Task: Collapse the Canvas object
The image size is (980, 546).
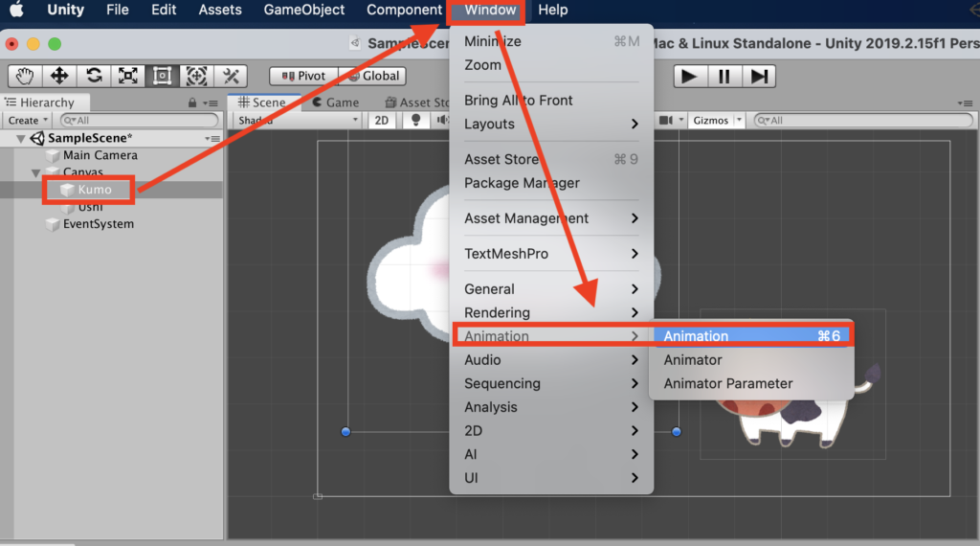Action: 35,172
